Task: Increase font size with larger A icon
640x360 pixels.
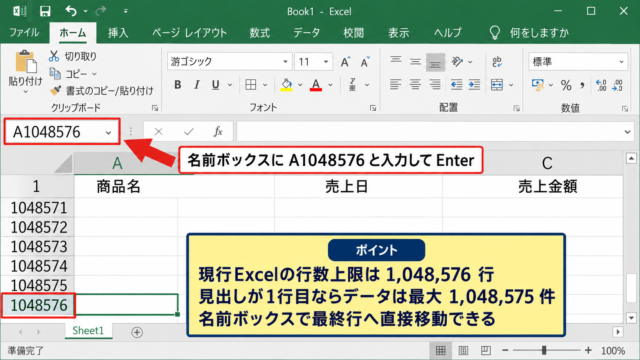Action: pyautogui.click(x=345, y=62)
